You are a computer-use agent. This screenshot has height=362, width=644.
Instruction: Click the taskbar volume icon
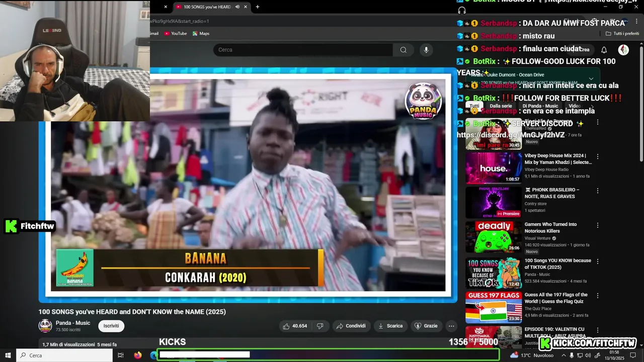coord(588,355)
